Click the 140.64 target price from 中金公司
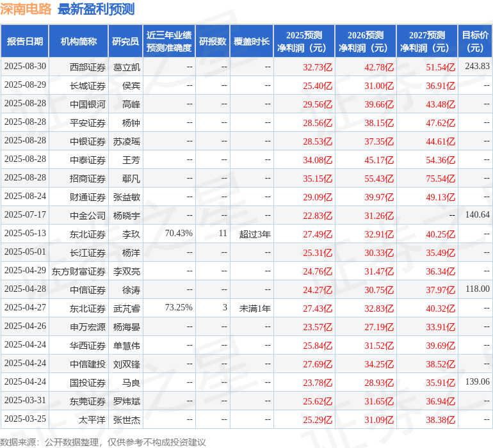493x448 pixels. tap(477, 215)
